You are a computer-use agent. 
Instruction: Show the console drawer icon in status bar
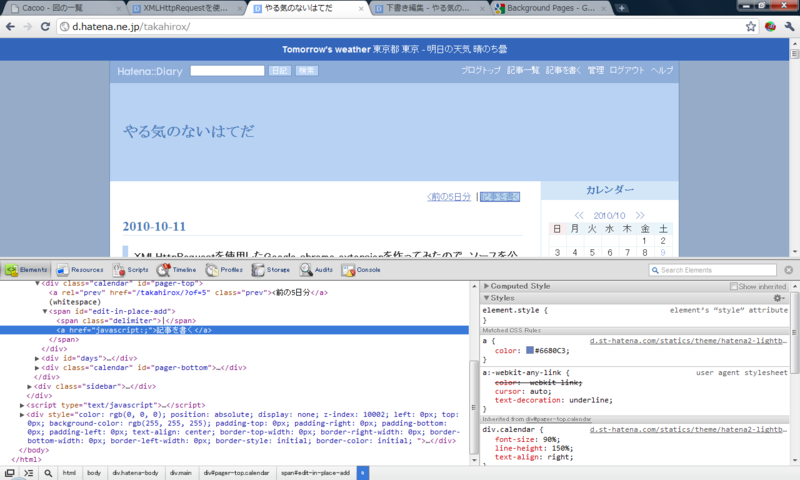pyautogui.click(x=29, y=473)
